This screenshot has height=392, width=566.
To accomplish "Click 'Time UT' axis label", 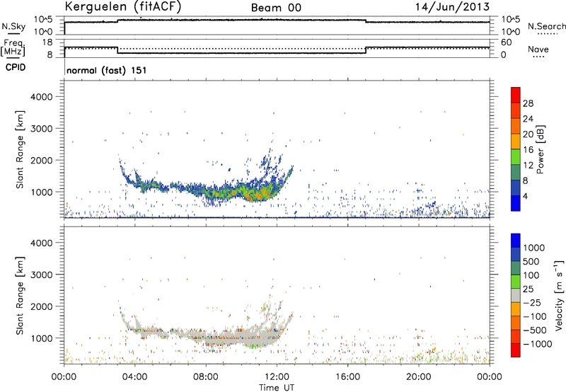I will tap(277, 387).
